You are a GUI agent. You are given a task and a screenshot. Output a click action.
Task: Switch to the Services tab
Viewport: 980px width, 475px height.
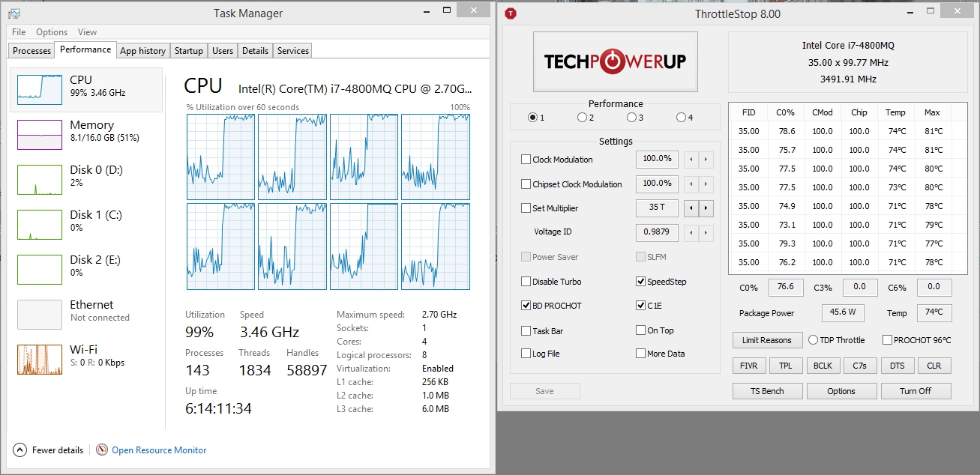point(292,51)
